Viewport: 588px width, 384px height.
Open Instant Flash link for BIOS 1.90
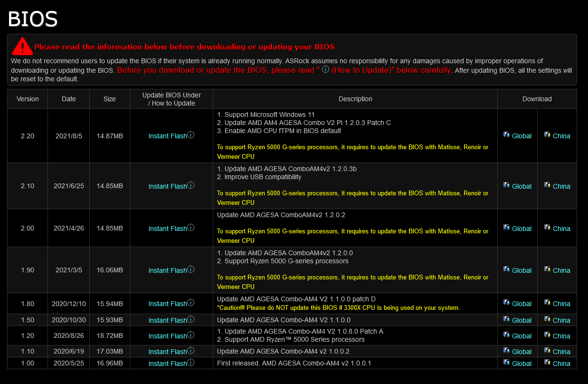[x=168, y=270]
